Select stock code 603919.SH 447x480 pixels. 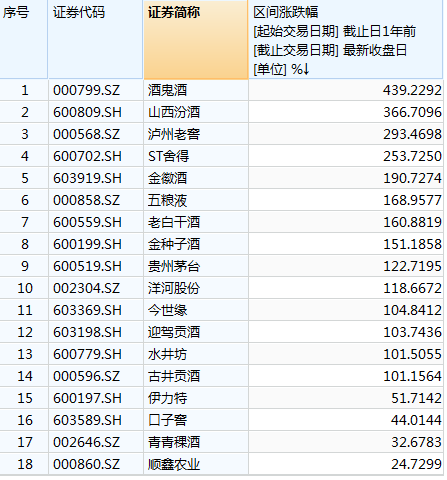(x=87, y=178)
